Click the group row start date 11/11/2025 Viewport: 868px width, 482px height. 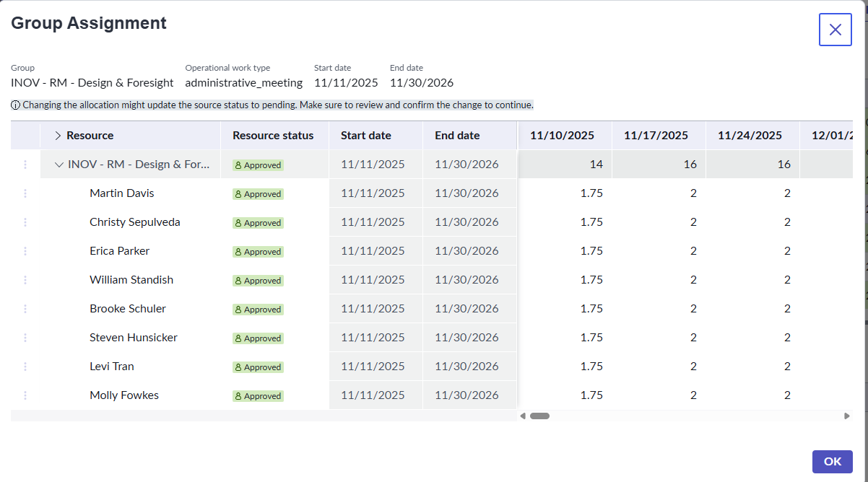coord(376,165)
